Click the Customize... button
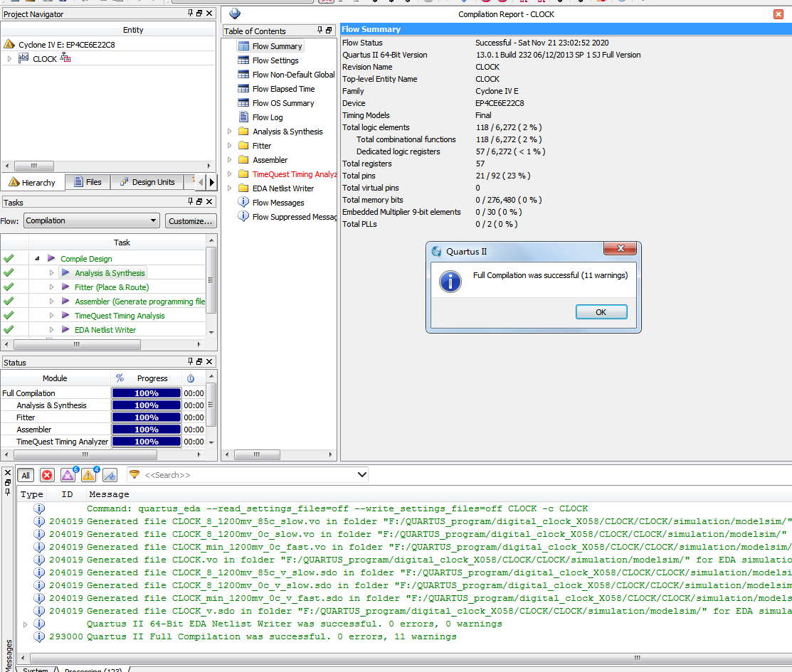This screenshot has height=672, width=792. click(x=191, y=221)
